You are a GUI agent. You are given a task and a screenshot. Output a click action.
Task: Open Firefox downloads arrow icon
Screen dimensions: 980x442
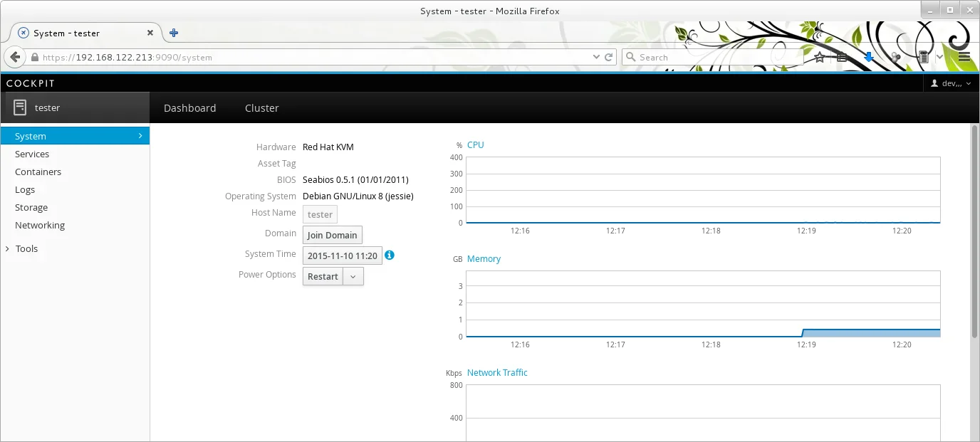(x=869, y=57)
